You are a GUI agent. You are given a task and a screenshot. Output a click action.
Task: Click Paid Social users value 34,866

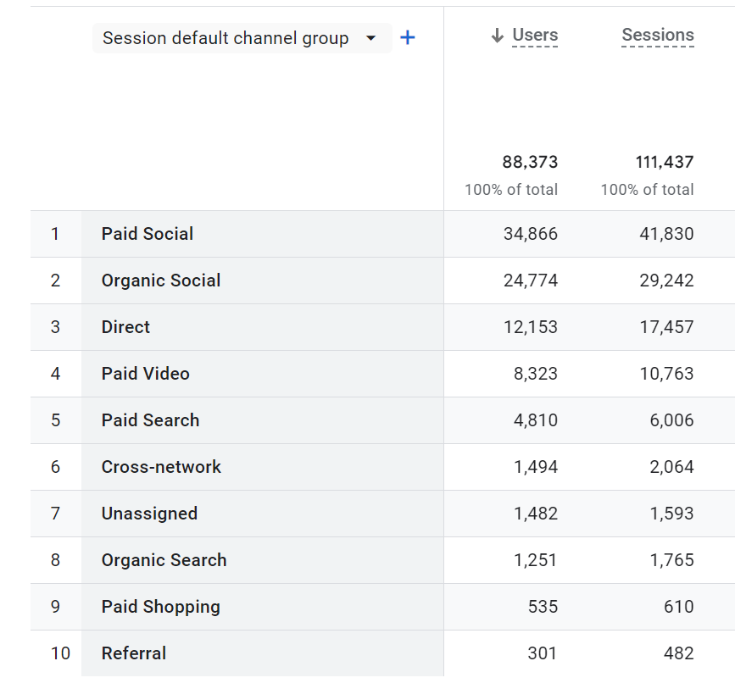(531, 234)
